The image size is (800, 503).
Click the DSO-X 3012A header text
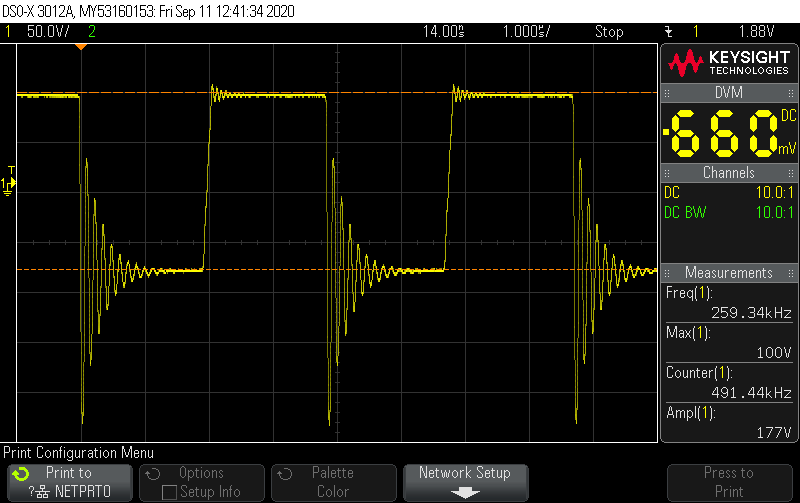click(148, 11)
